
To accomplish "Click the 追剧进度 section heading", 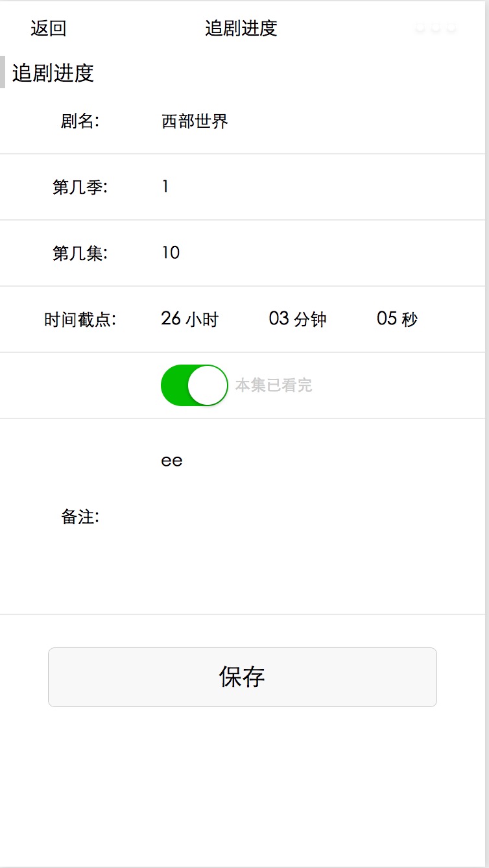I will [53, 73].
